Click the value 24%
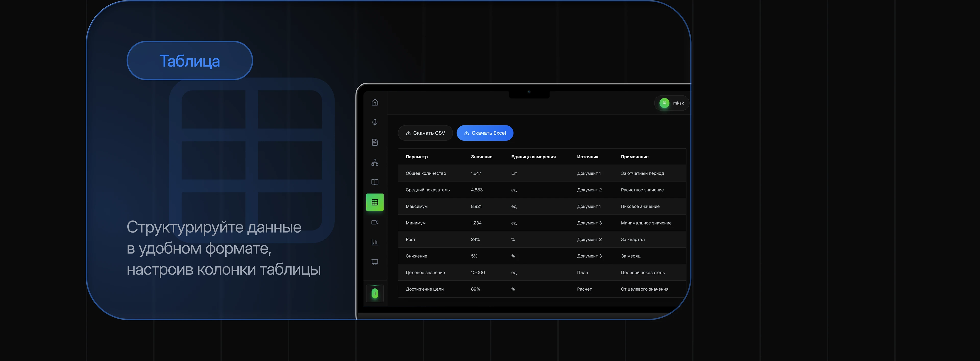Image resolution: width=980 pixels, height=361 pixels. click(475, 239)
